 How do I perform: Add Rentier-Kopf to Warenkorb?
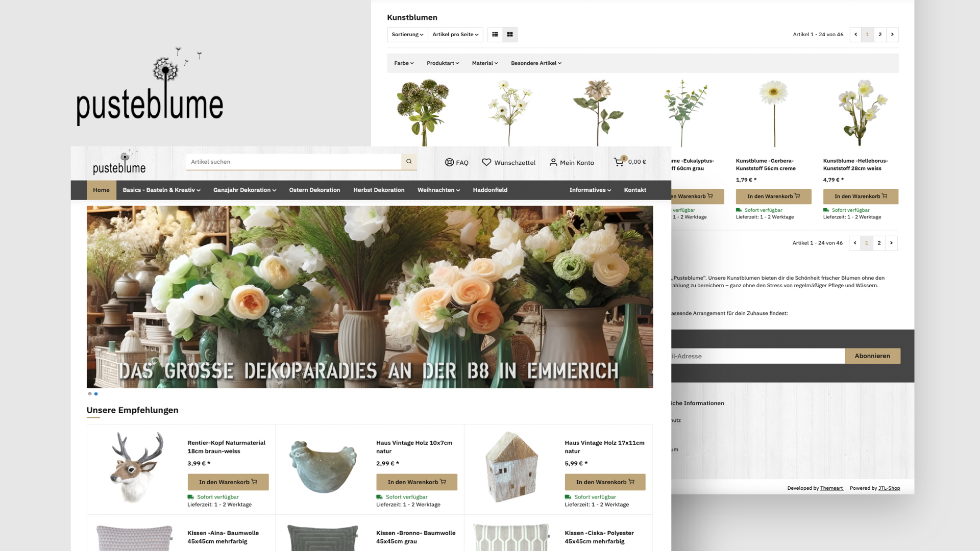click(228, 482)
